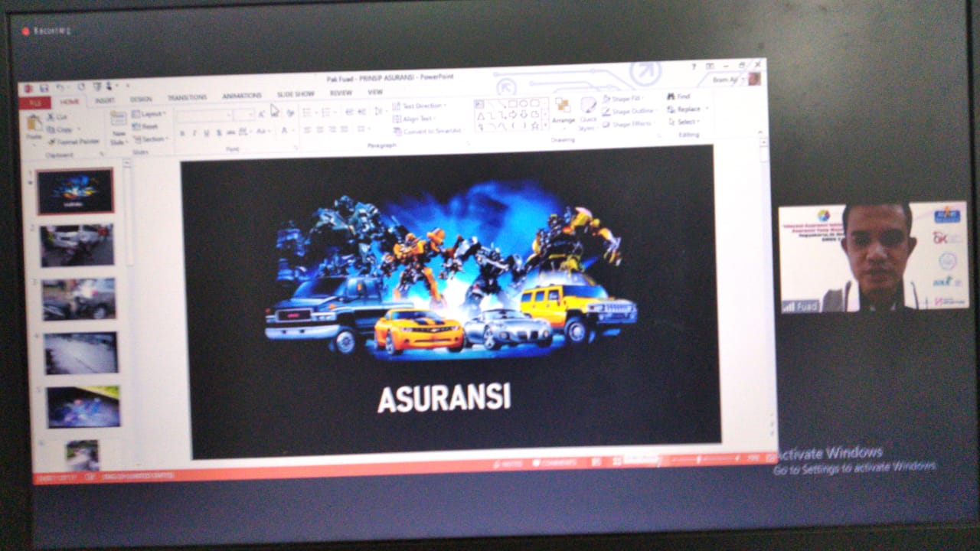Activate Format Painter

click(x=74, y=142)
